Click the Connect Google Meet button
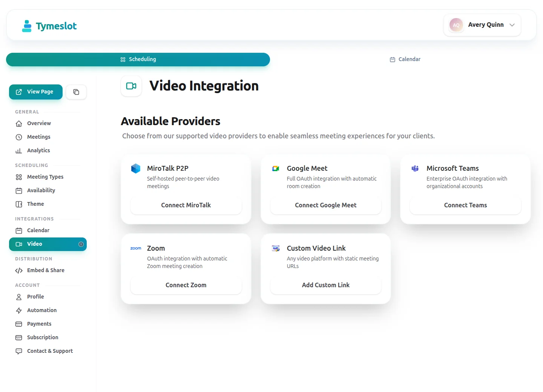The height and width of the screenshot is (392, 543). tap(326, 205)
